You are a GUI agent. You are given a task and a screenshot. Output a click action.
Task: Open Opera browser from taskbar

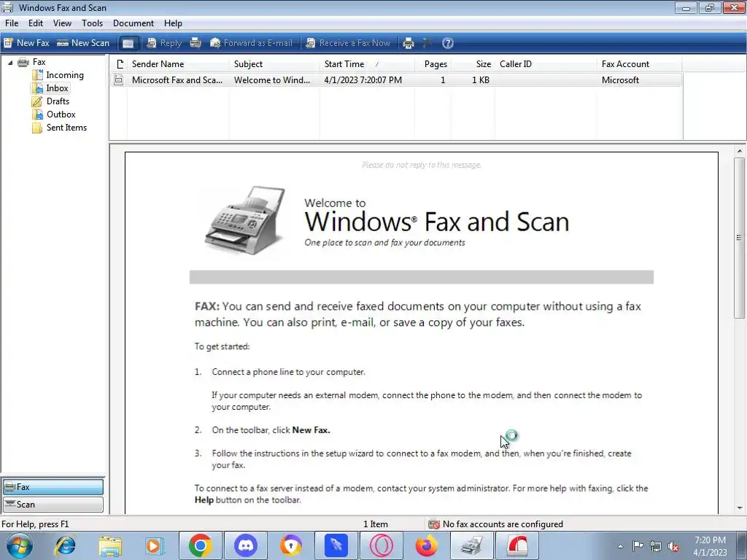tap(382, 545)
